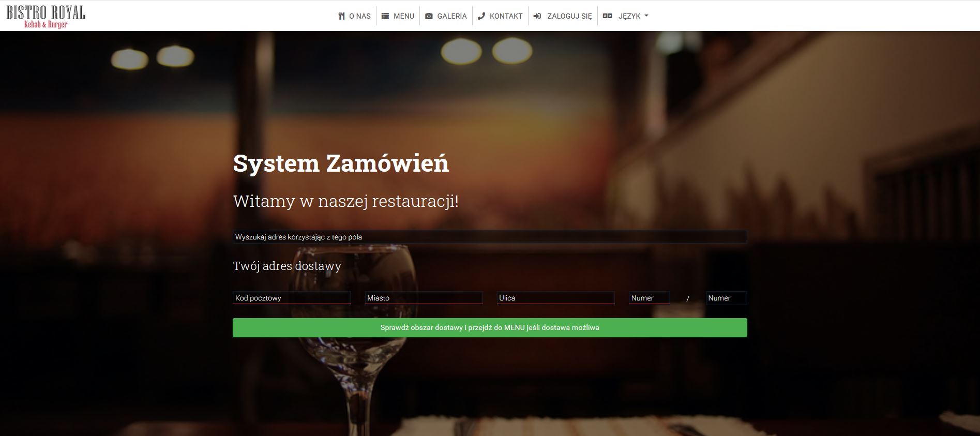This screenshot has width=980, height=436.
Task: Expand the JĘZYK dropdown arrow
Action: (x=646, y=16)
